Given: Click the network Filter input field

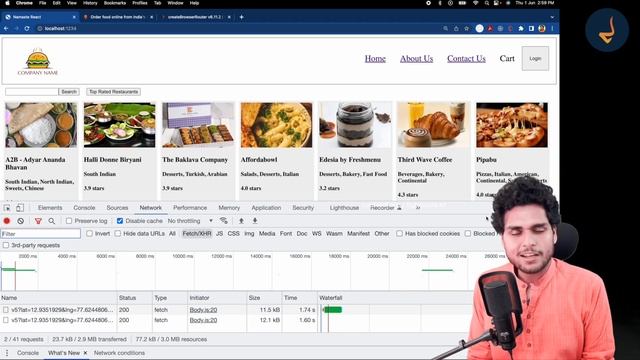Looking at the screenshot, I should coord(40,234).
